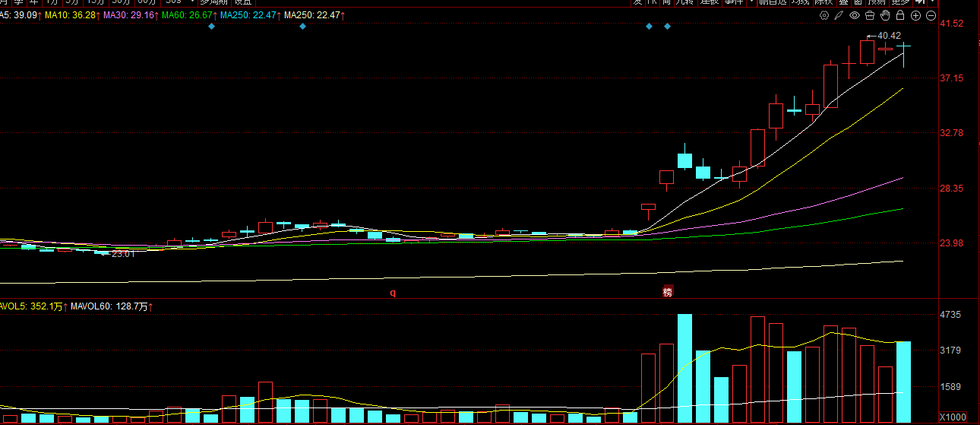The image size is (980, 425).
Task: Click the 28.35 price axis value
Action: [x=952, y=189]
